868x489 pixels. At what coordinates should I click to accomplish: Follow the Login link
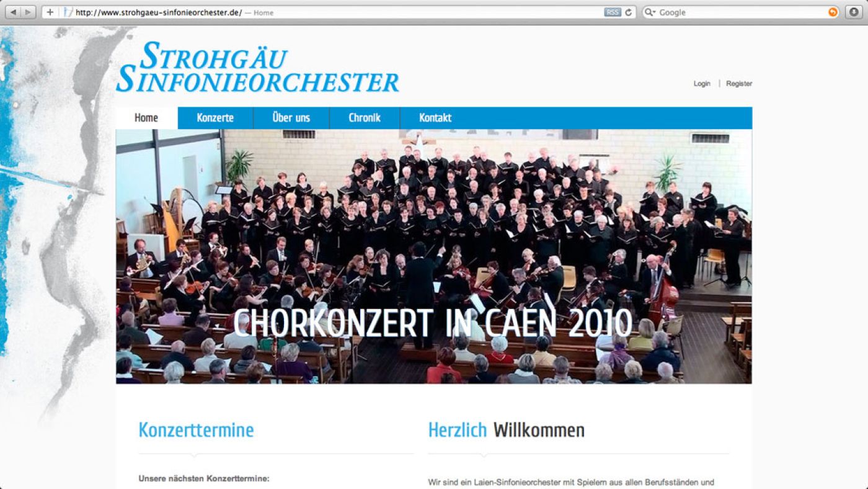coord(702,84)
